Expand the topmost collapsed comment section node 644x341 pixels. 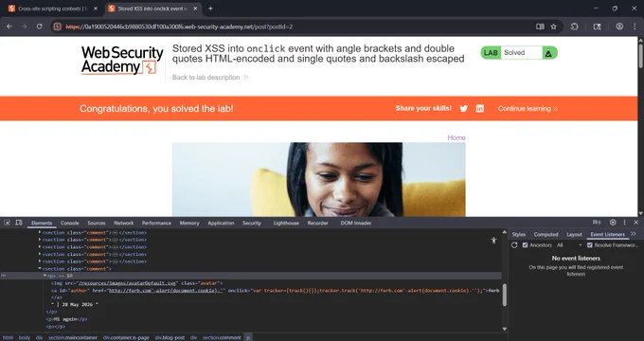point(40,232)
